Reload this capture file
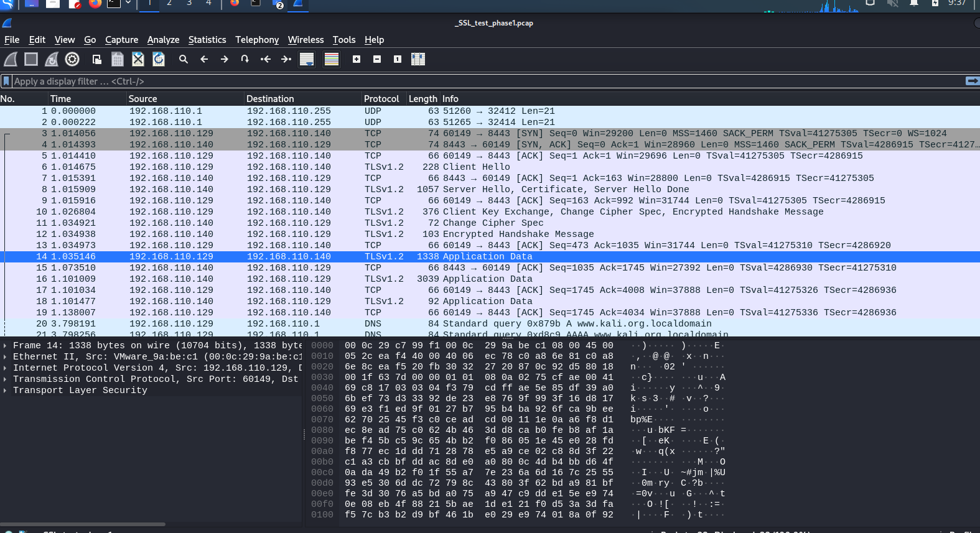The width and height of the screenshot is (980, 533). (x=159, y=59)
